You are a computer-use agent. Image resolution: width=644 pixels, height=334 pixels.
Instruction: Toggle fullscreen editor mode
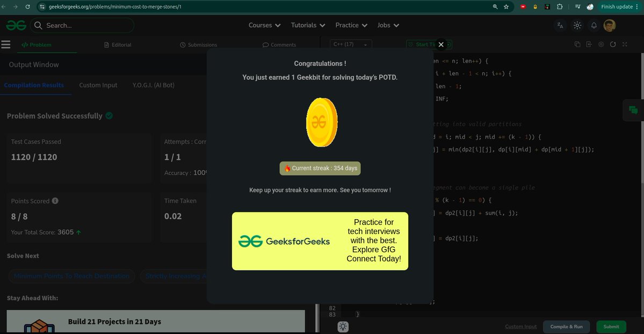pyautogui.click(x=625, y=45)
